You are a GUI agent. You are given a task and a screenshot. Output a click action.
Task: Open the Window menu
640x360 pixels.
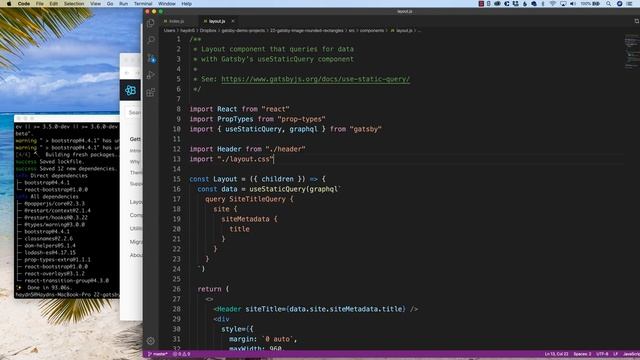(167, 4)
